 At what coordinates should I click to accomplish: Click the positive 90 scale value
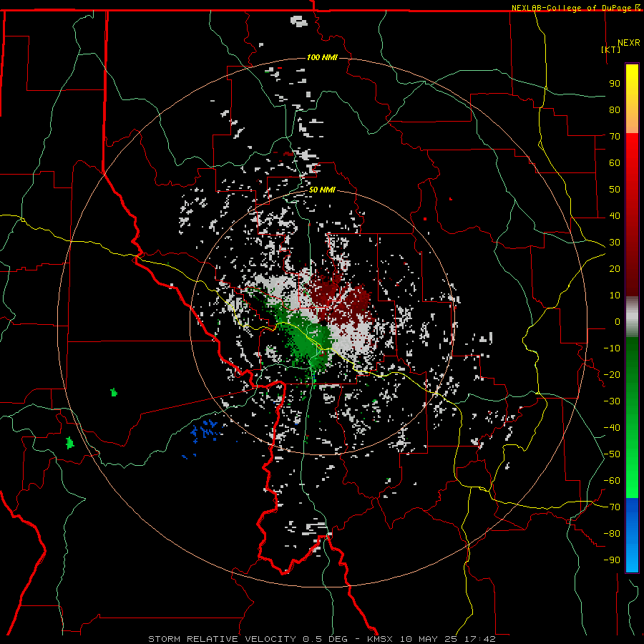pos(615,84)
